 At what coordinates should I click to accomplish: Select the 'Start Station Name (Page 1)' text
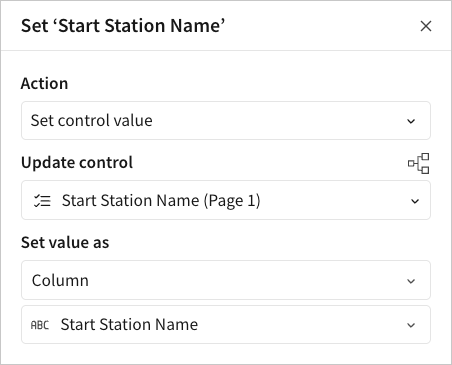pyautogui.click(x=161, y=201)
